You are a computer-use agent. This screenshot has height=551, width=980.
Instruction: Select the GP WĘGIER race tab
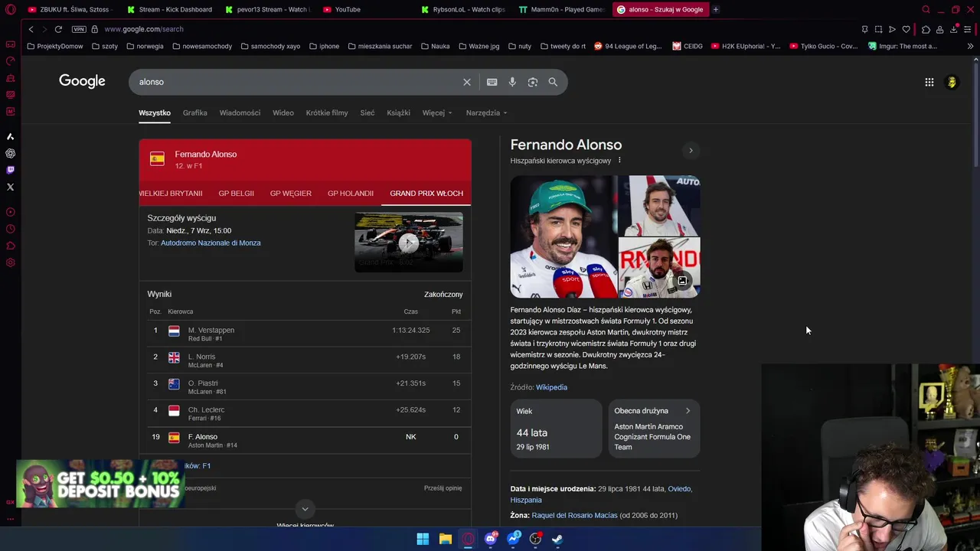pyautogui.click(x=291, y=193)
